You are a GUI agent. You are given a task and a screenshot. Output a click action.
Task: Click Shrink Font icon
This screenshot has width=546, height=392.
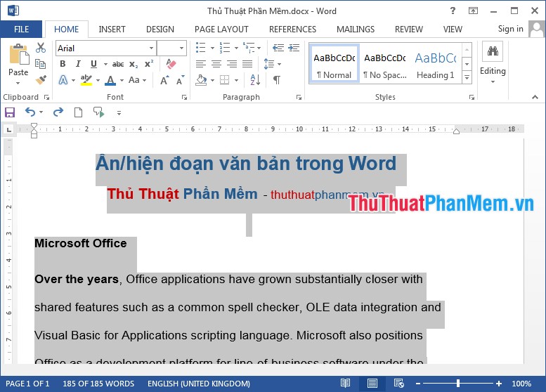181,80
